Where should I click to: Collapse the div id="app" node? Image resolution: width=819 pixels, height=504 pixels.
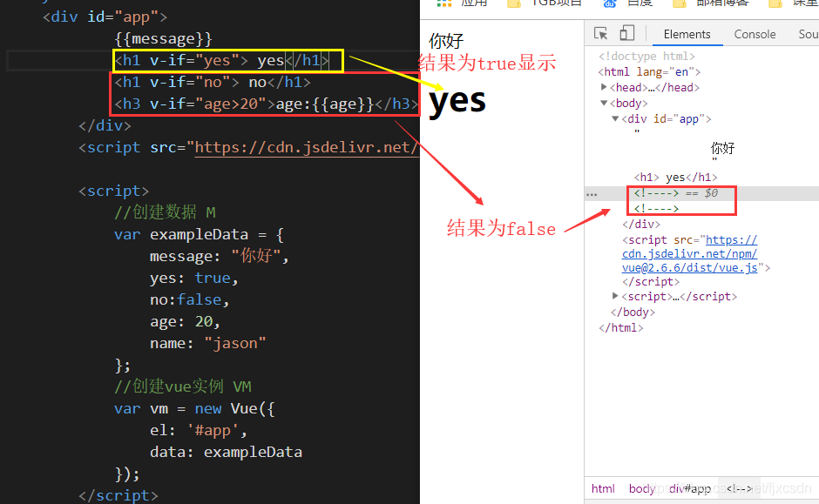point(615,118)
